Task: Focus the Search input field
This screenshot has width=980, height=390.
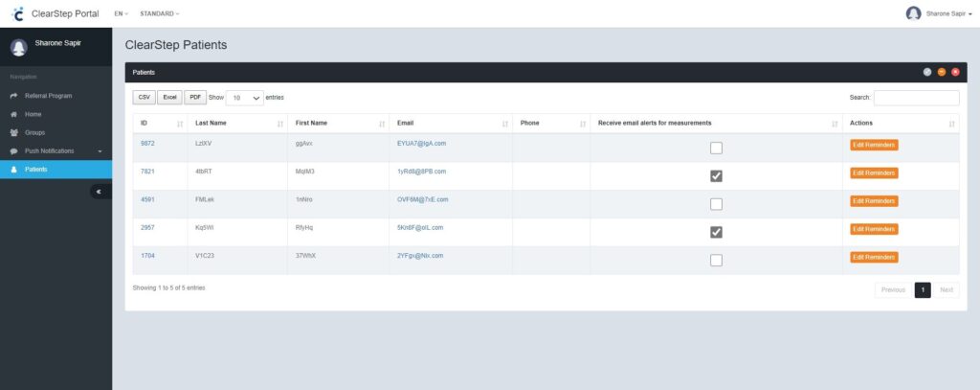Action: [916, 98]
